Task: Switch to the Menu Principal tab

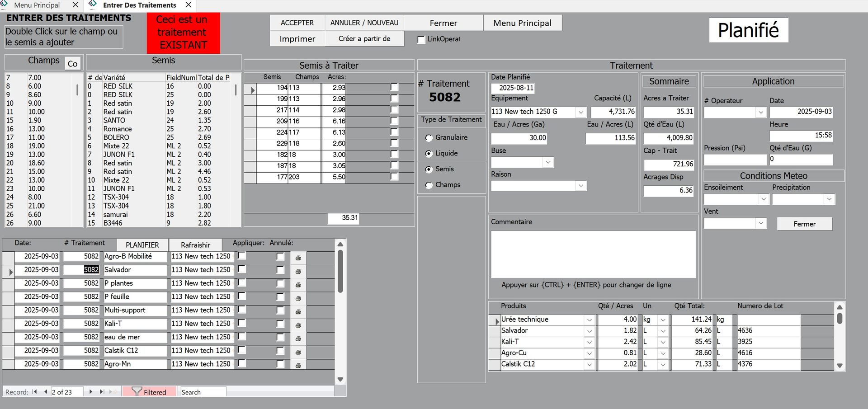Action: [37, 5]
